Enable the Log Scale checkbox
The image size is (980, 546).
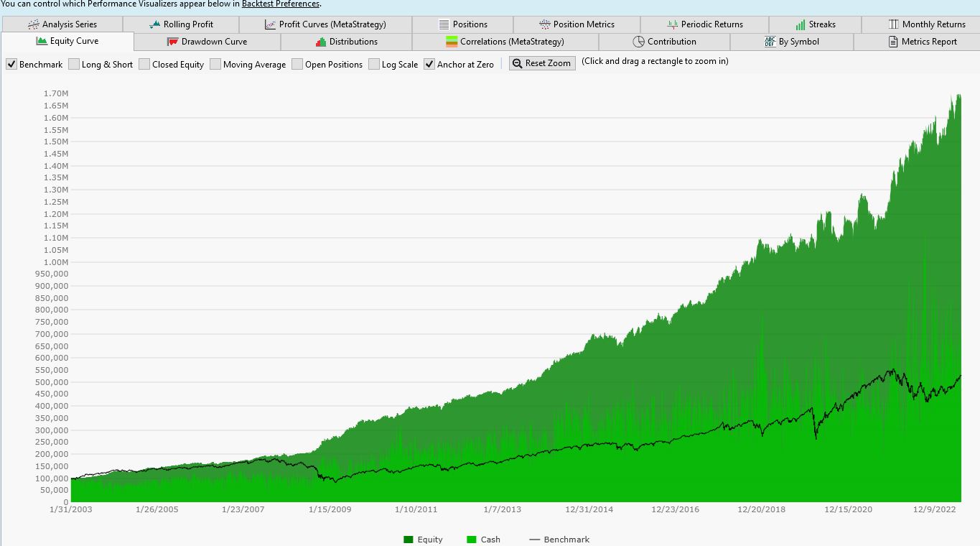click(374, 64)
